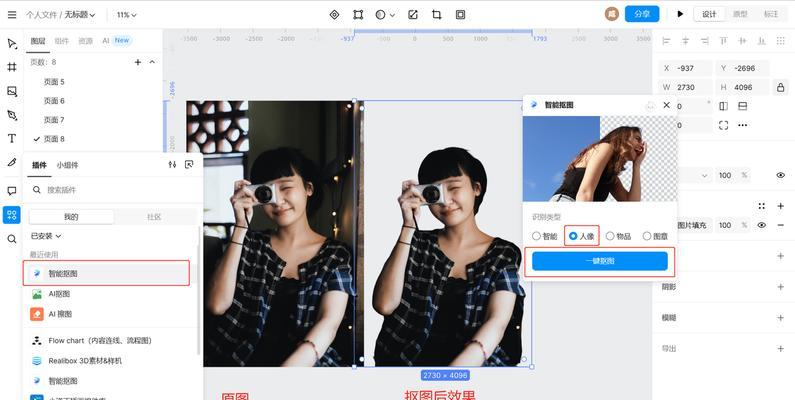Open the file name 无标题 dropdown
The height and width of the screenshot is (400, 795).
click(80, 15)
